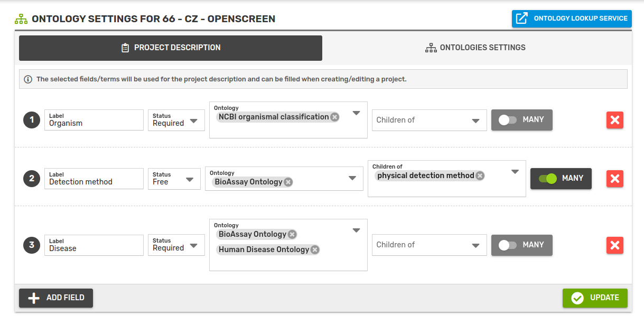Click the Add Field button
This screenshot has width=644, height=324.
56,298
